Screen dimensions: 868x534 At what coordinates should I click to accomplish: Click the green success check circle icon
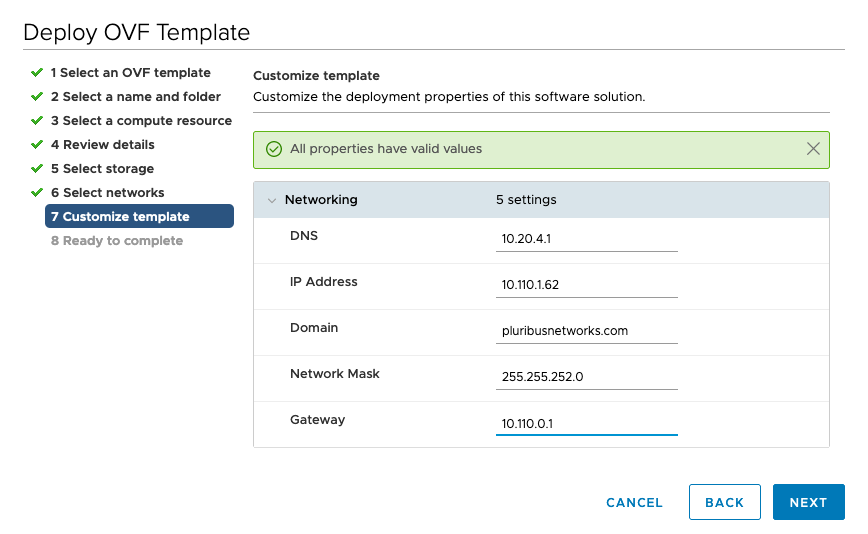[274, 149]
